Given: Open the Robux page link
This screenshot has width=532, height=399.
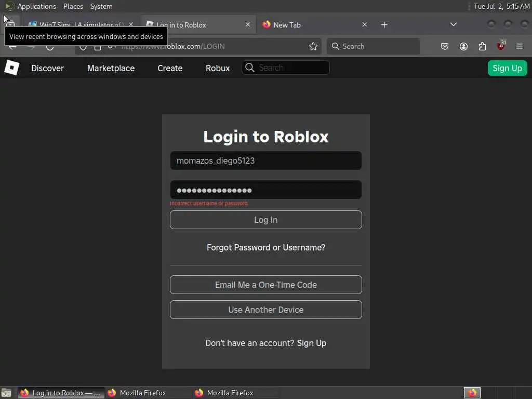Looking at the screenshot, I should pos(218,68).
